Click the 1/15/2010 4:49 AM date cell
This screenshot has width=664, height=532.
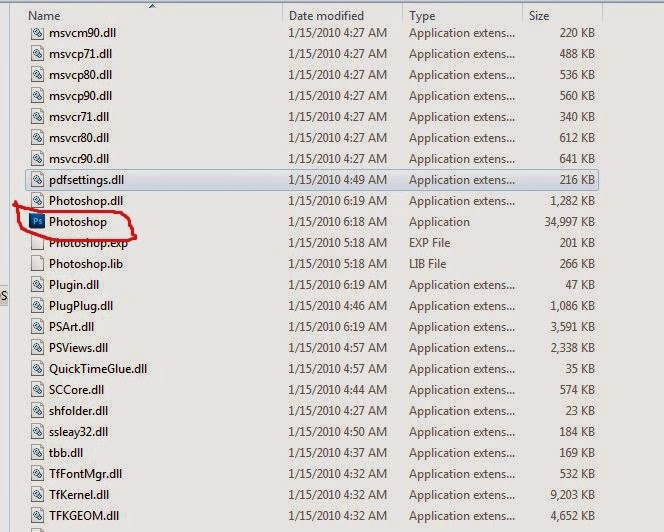tap(338, 180)
